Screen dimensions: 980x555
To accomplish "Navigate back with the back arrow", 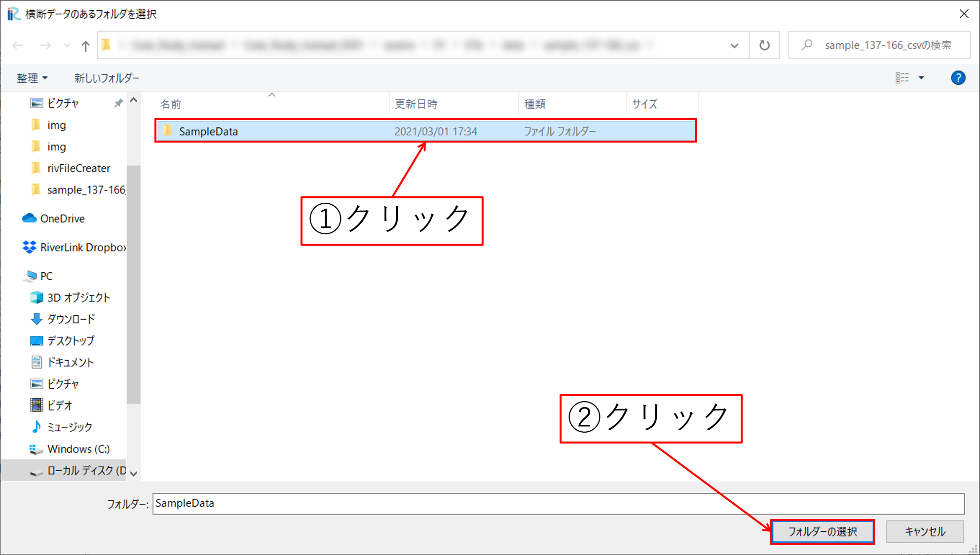I will (18, 45).
